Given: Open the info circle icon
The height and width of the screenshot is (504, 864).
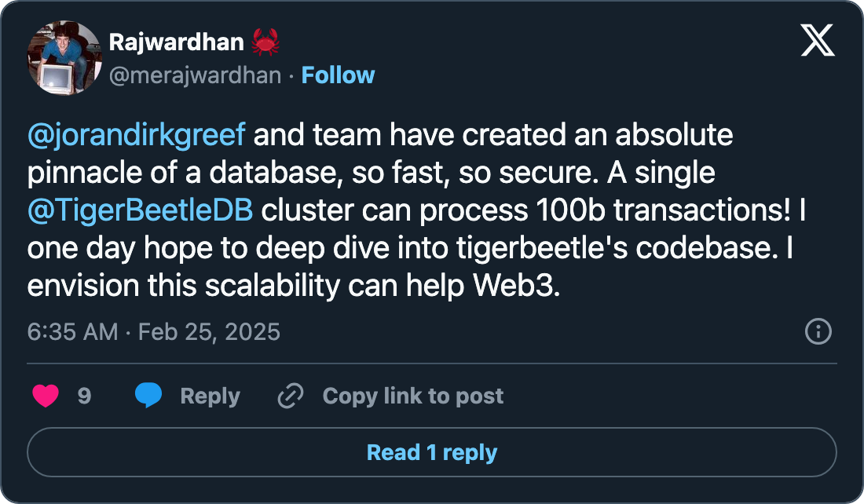Looking at the screenshot, I should coord(818,331).
